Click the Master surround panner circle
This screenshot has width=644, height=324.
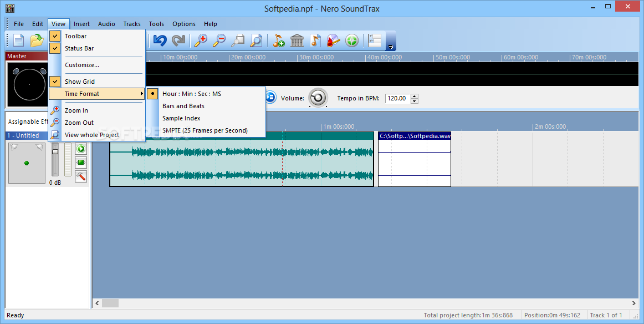[x=29, y=84]
